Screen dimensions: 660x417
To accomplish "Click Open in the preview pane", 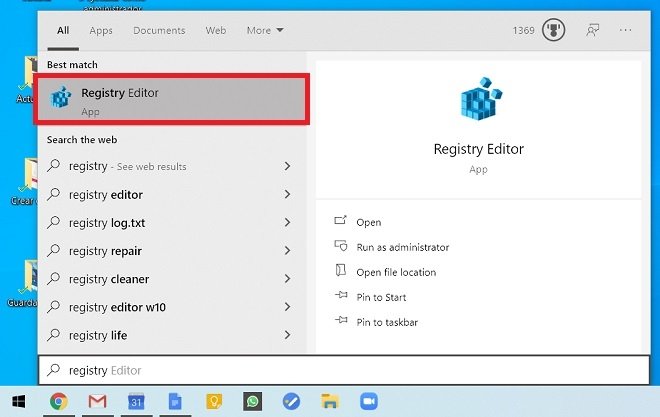I will (x=369, y=222).
